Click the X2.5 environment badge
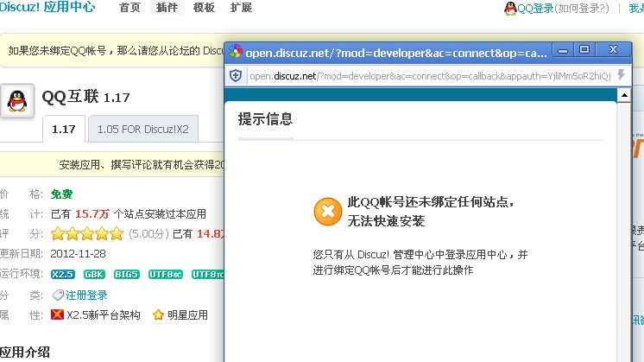644x362 pixels. pos(63,274)
